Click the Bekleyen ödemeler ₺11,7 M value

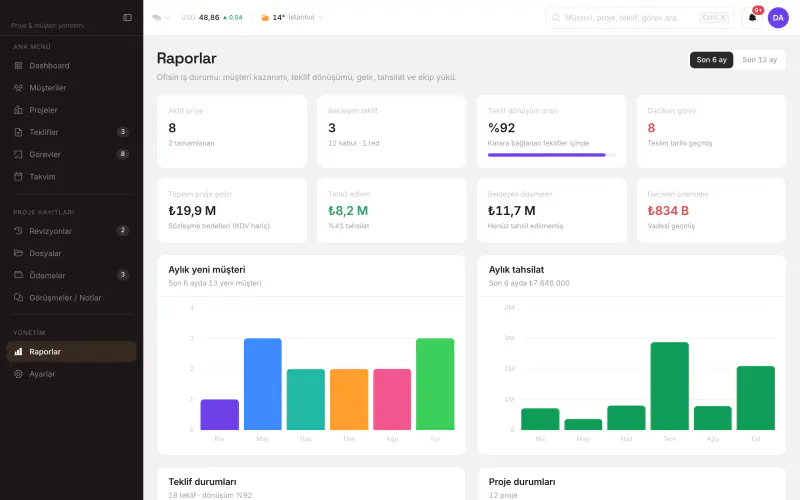click(x=512, y=210)
